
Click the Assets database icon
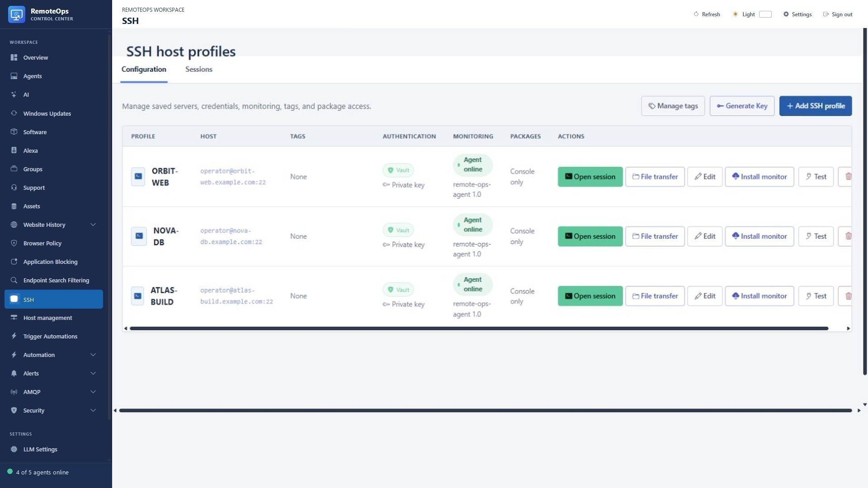pos(14,206)
